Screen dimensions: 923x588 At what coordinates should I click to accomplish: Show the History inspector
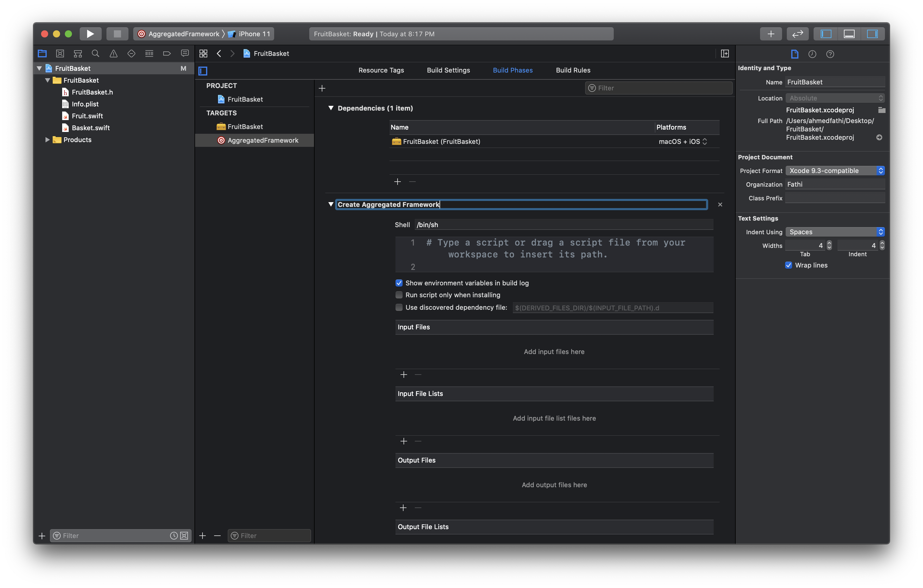pyautogui.click(x=812, y=54)
